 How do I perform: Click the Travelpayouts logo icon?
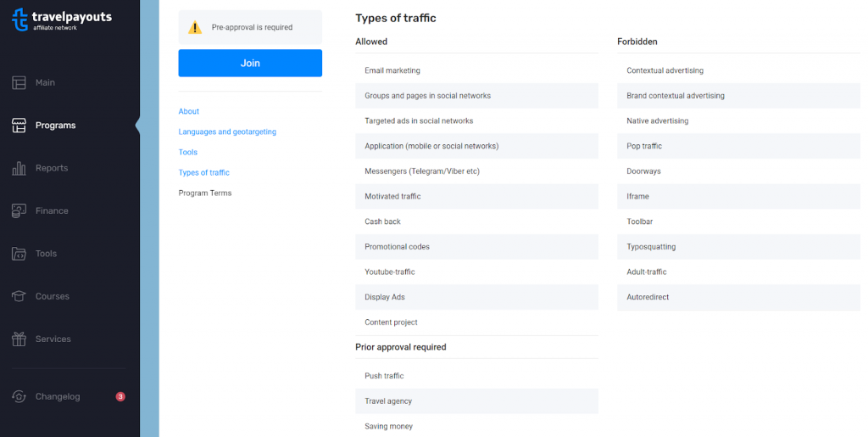click(20, 20)
